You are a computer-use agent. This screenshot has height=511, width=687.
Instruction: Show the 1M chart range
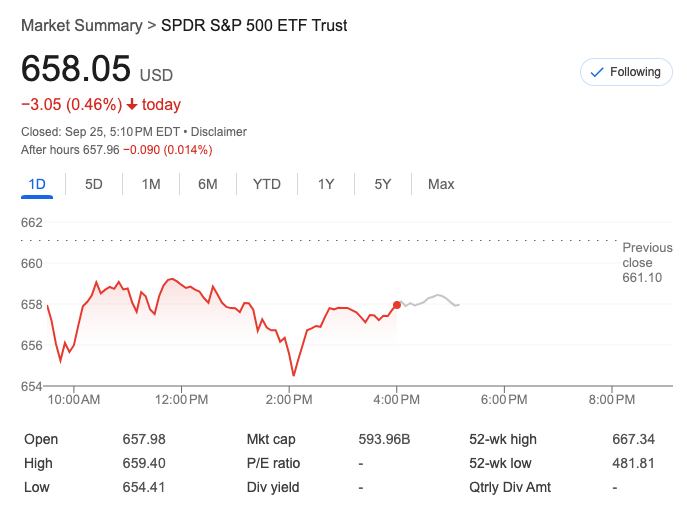pos(151,184)
